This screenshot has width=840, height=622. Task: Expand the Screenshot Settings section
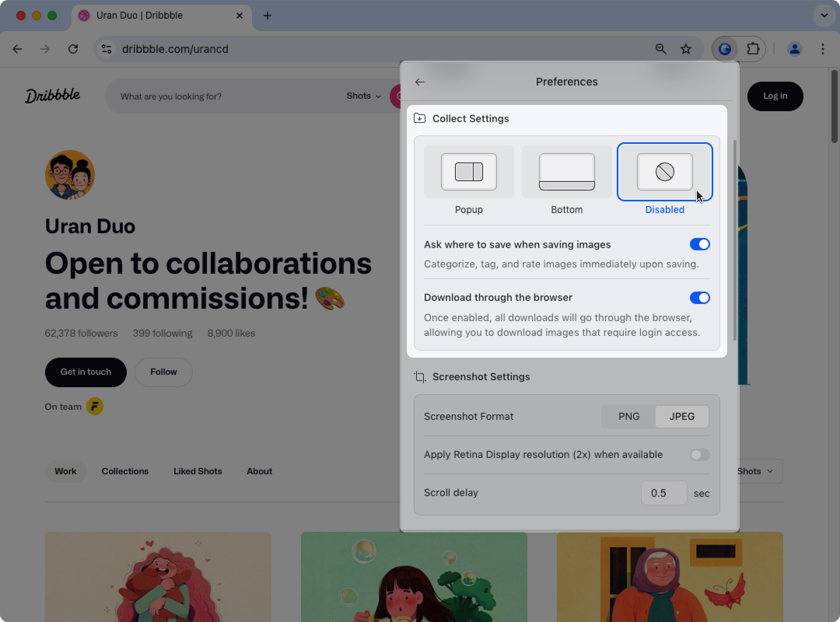click(x=482, y=377)
